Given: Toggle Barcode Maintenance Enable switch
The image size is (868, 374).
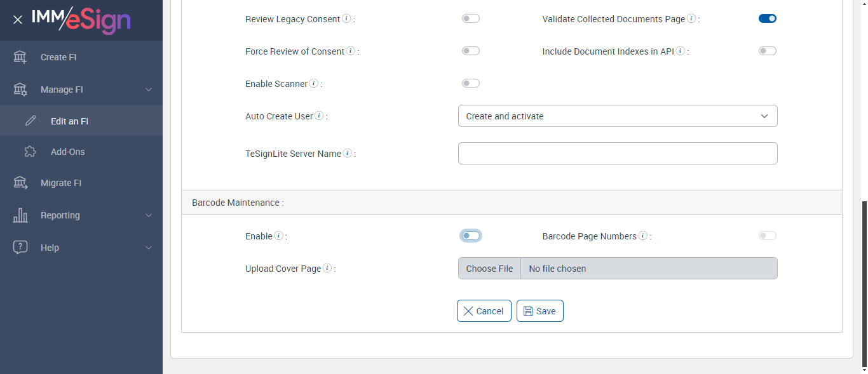Looking at the screenshot, I should point(470,236).
